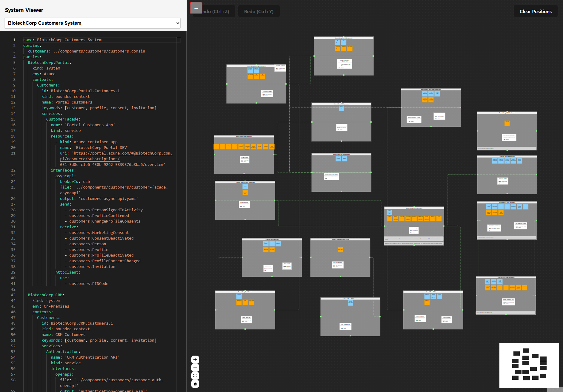Image resolution: width=563 pixels, height=392 pixels.
Task: Zoom in using the plus control
Action: click(195, 359)
